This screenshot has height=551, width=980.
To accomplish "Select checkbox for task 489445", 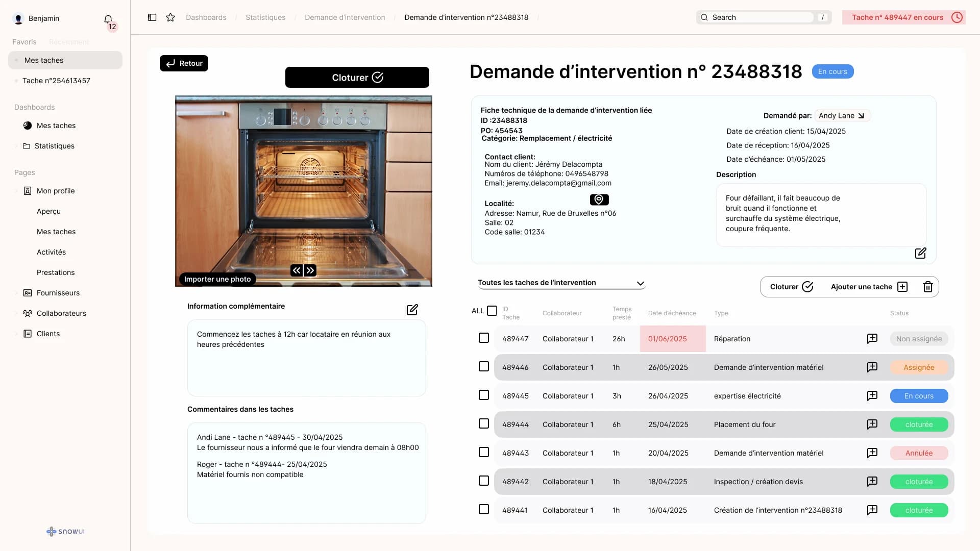I will click(x=484, y=395).
